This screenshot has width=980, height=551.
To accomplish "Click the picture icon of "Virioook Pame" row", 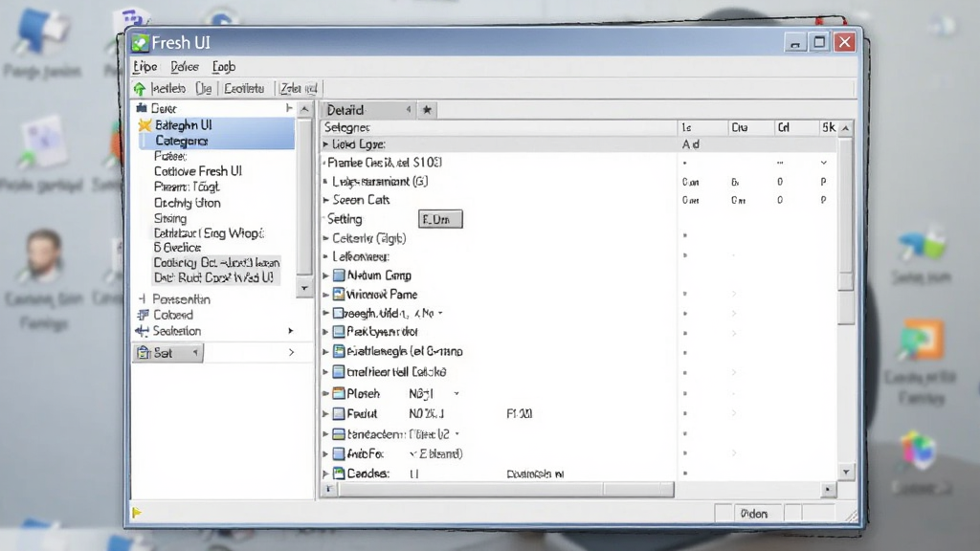I will (x=339, y=295).
